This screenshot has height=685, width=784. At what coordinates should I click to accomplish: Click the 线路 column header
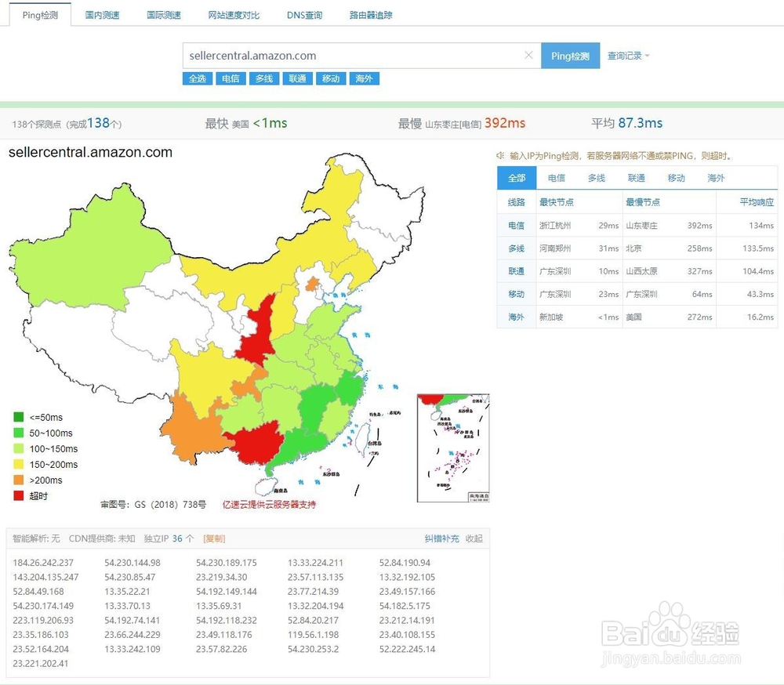tap(517, 202)
